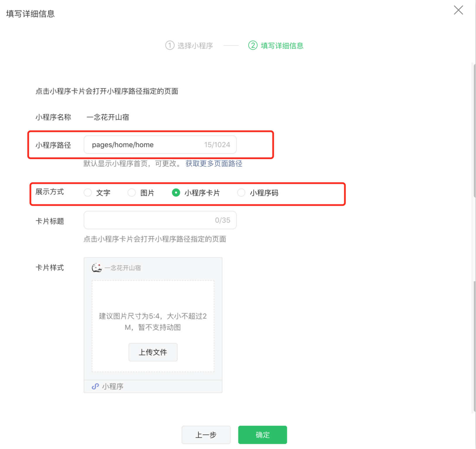
Task: Confirm with the 确定 button
Action: pyautogui.click(x=263, y=435)
